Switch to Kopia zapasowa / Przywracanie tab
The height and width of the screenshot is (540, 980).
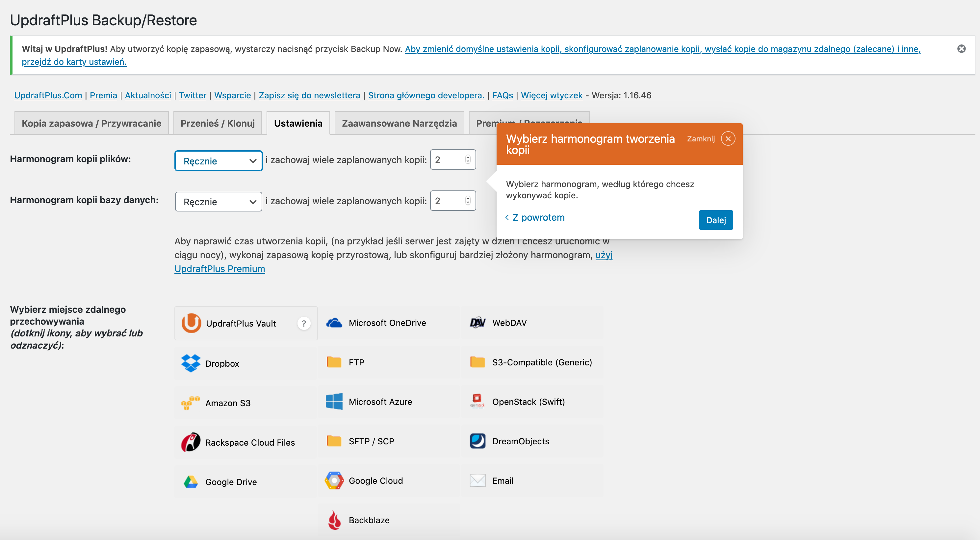tap(91, 123)
